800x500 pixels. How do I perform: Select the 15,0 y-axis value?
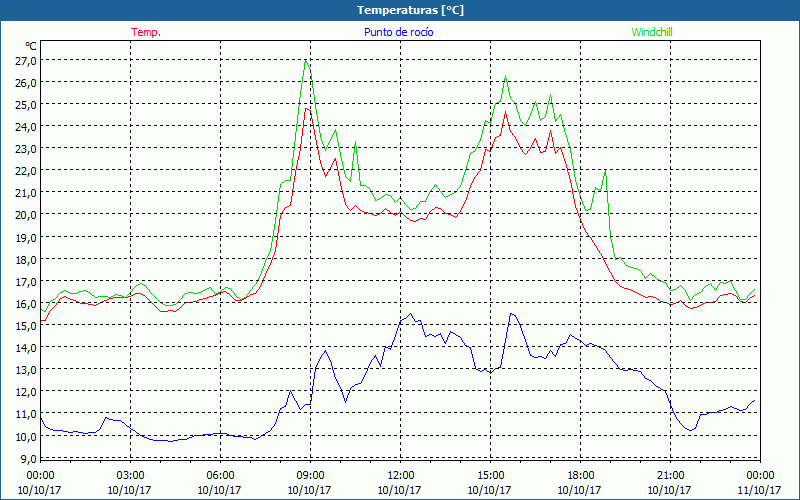(26, 326)
